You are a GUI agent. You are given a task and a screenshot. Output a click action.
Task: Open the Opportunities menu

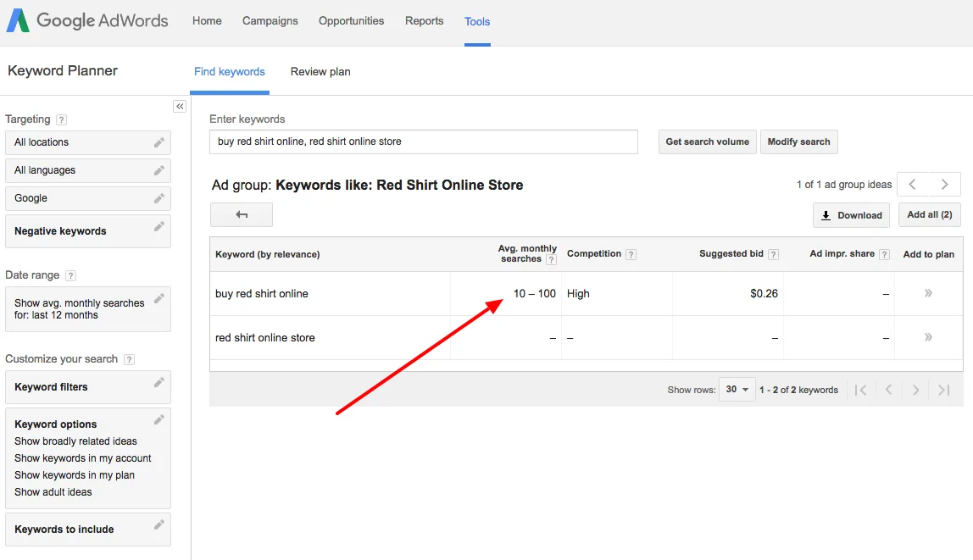(351, 20)
